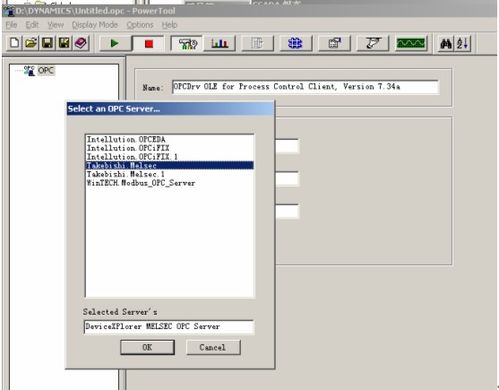Open the green waveform monitor icon
This screenshot has height=390, width=499.
[411, 43]
